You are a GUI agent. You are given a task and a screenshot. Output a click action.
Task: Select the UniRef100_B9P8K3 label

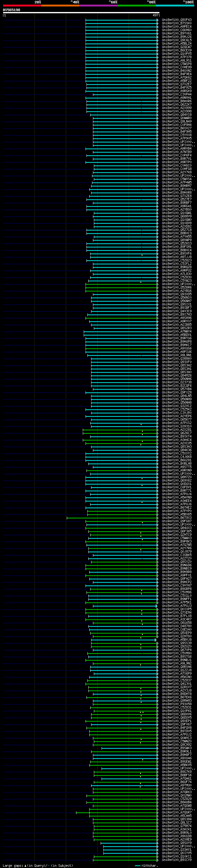pyautogui.click(x=177, y=542)
